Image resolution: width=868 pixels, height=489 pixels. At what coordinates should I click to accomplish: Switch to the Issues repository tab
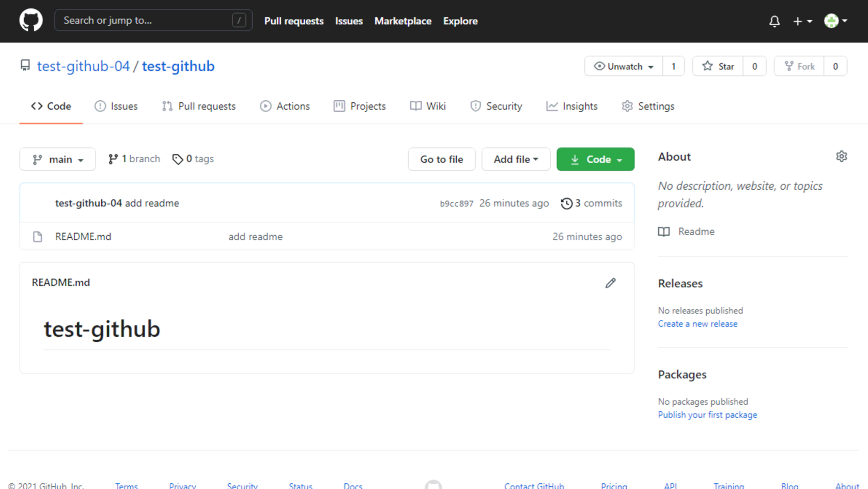pyautogui.click(x=116, y=106)
